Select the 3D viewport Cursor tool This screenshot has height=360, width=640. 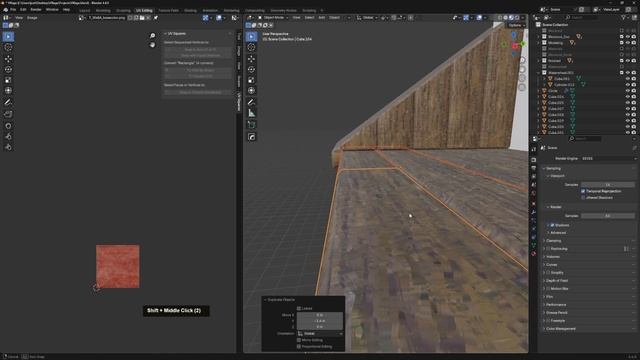(251, 47)
